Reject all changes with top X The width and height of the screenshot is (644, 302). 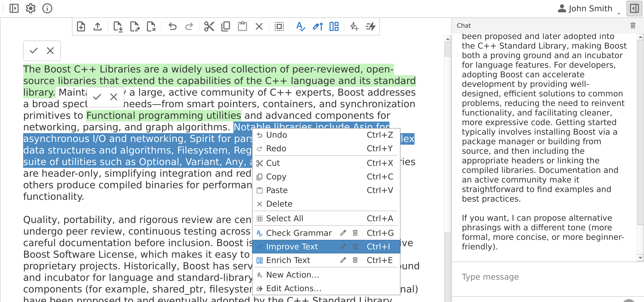point(50,51)
